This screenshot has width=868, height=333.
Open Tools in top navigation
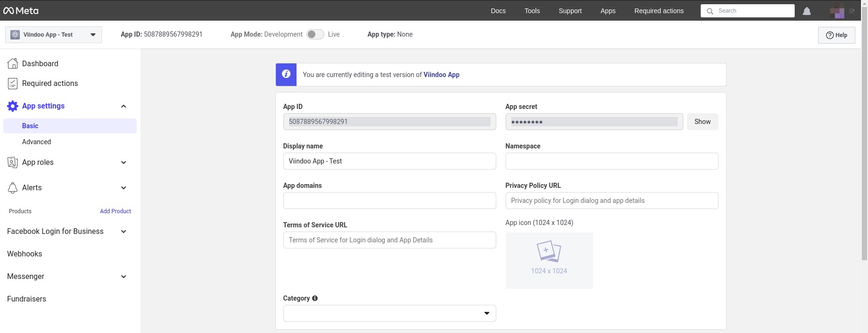tap(532, 11)
